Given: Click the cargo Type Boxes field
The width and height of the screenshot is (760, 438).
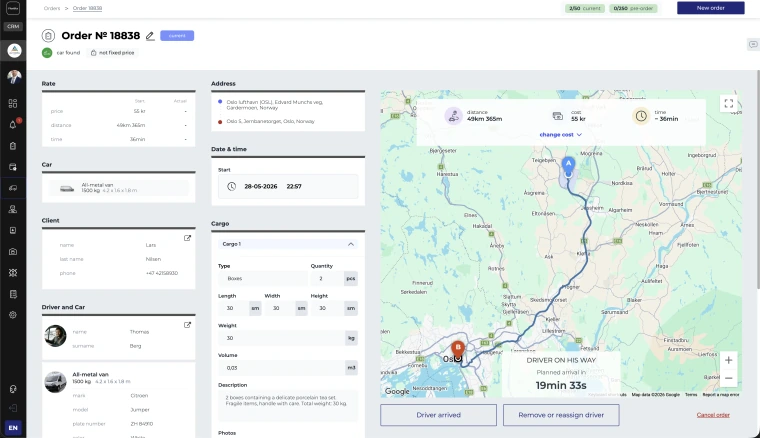Looking at the screenshot, I should (x=262, y=279).
